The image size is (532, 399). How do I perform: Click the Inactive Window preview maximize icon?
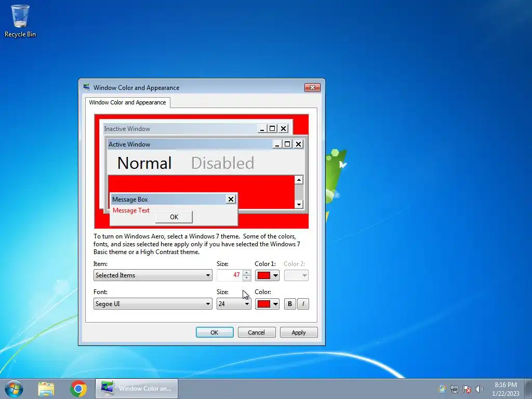(272, 129)
